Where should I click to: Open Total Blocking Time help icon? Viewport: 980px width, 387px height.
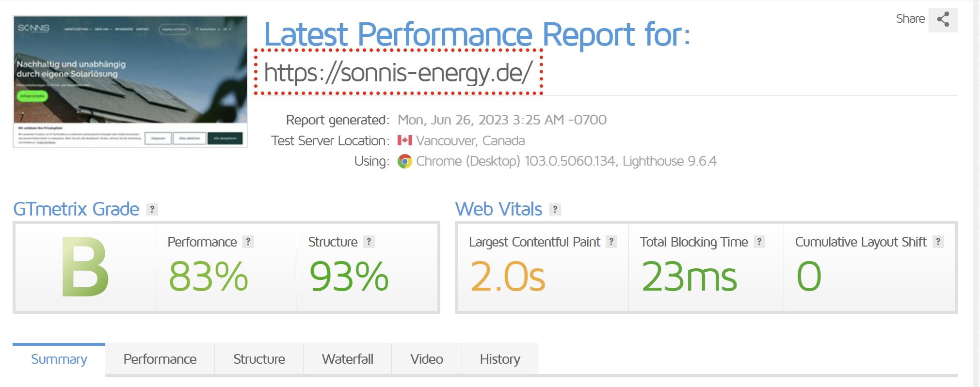pos(759,242)
